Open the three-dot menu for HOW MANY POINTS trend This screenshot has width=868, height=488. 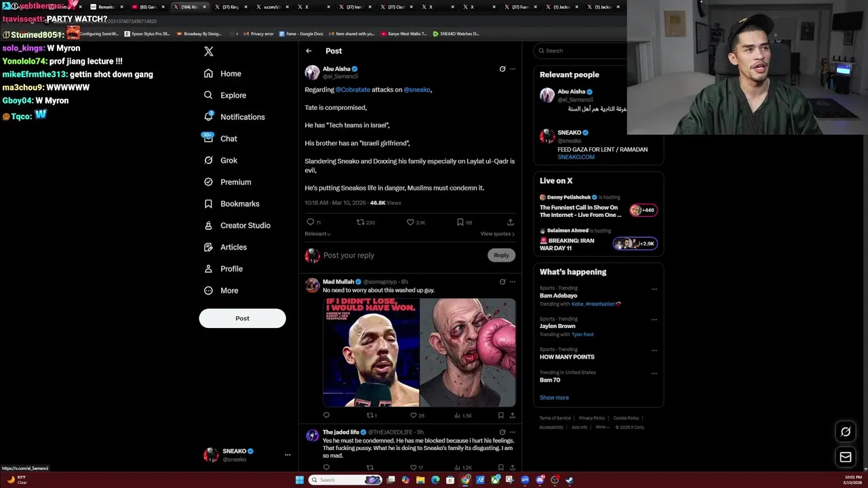pos(654,350)
